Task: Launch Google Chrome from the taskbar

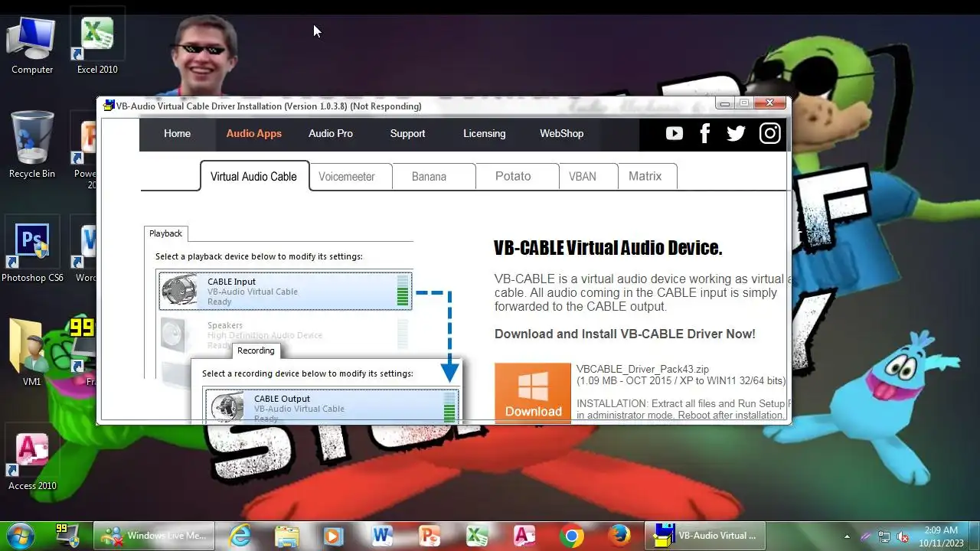Action: (x=571, y=536)
